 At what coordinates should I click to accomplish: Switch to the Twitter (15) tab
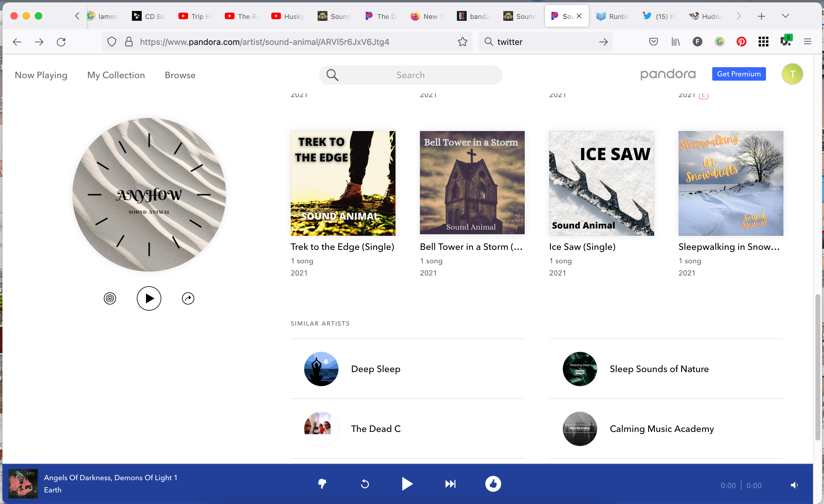(659, 16)
